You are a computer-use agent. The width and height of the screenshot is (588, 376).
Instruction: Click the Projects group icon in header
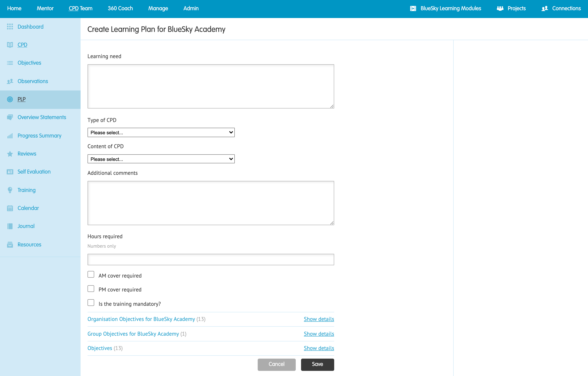(x=500, y=9)
